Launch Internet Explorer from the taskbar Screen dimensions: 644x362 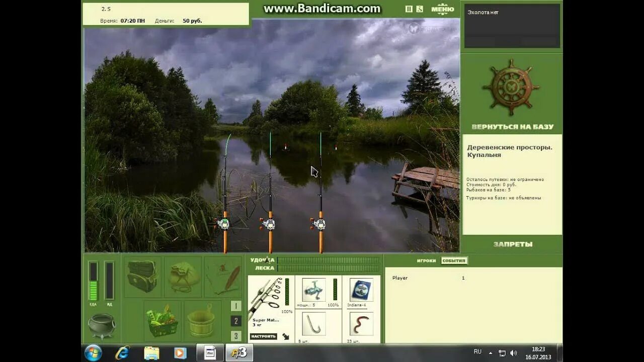coord(123,353)
